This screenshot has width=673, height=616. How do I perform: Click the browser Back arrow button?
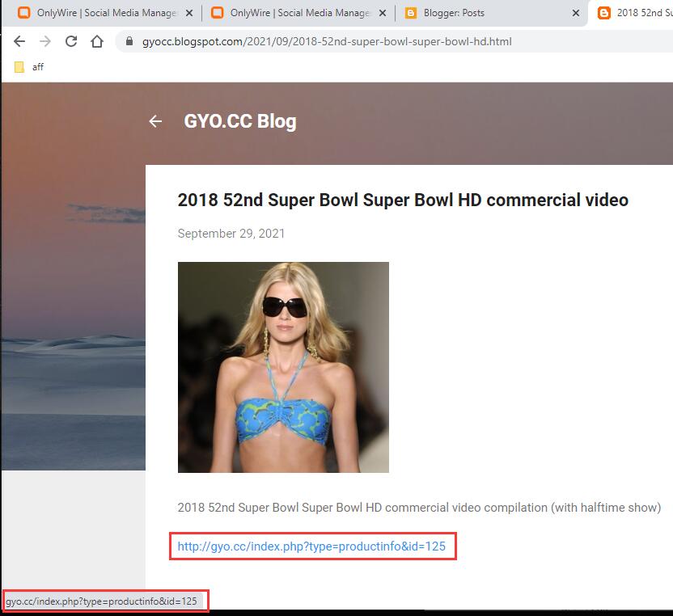pos(19,41)
